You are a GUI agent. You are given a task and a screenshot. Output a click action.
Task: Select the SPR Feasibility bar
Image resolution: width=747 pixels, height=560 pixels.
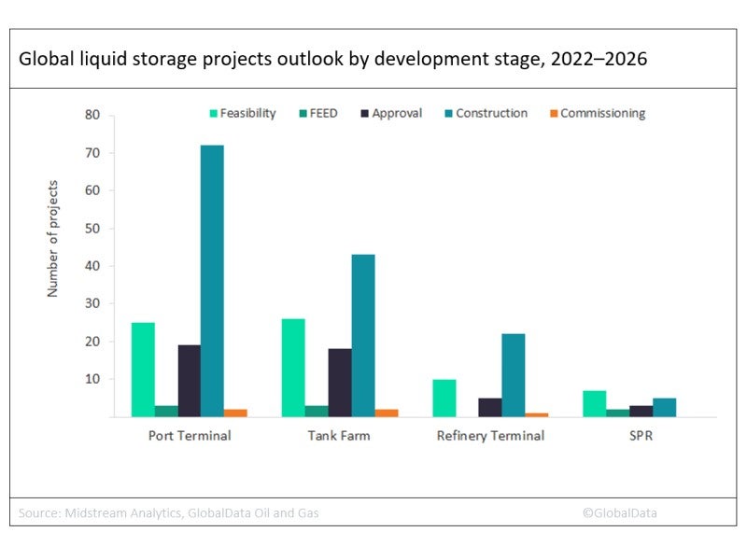594,403
